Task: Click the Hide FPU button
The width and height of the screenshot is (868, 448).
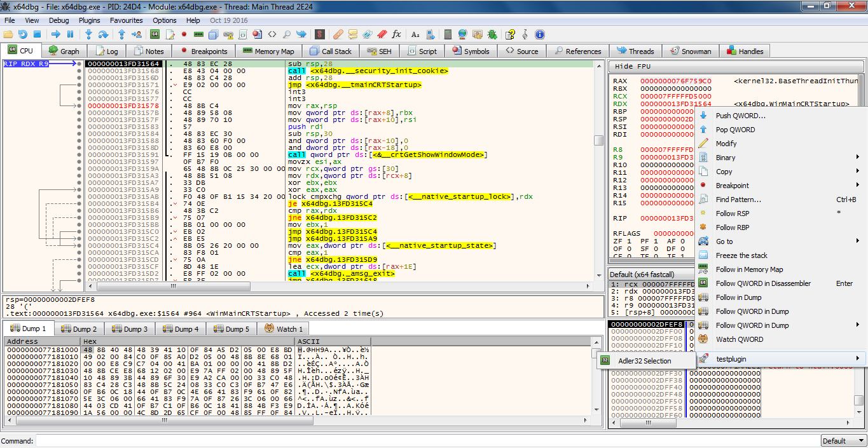Action: click(633, 67)
